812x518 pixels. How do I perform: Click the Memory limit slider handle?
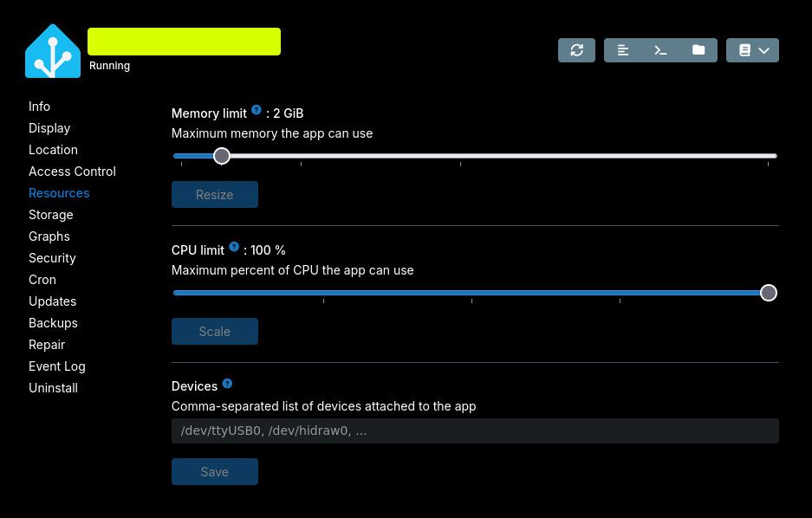tap(222, 156)
